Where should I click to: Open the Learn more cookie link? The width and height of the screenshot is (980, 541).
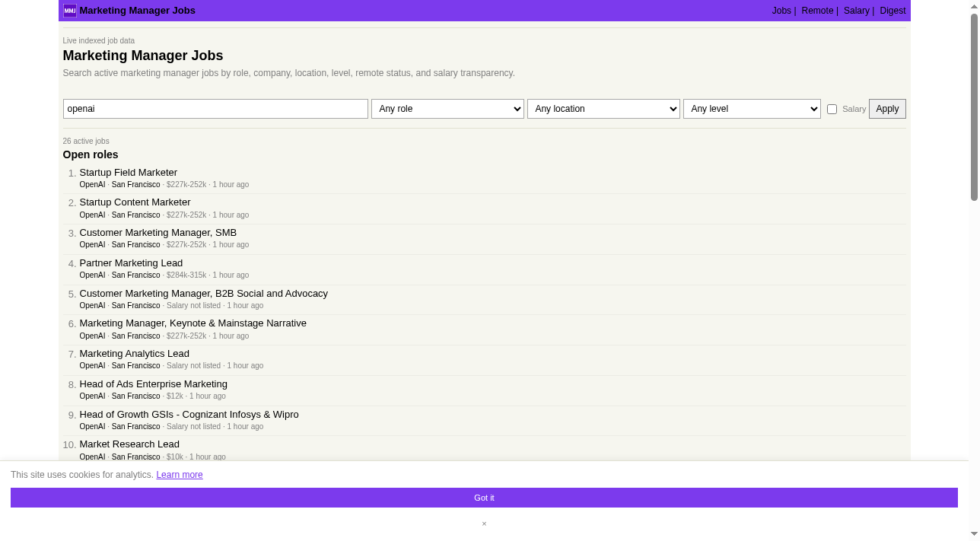point(180,475)
